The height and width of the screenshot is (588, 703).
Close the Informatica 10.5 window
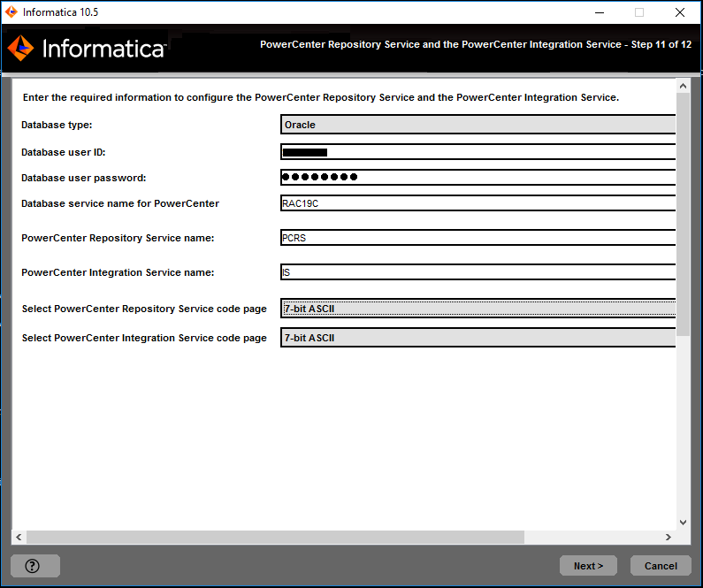click(x=680, y=12)
